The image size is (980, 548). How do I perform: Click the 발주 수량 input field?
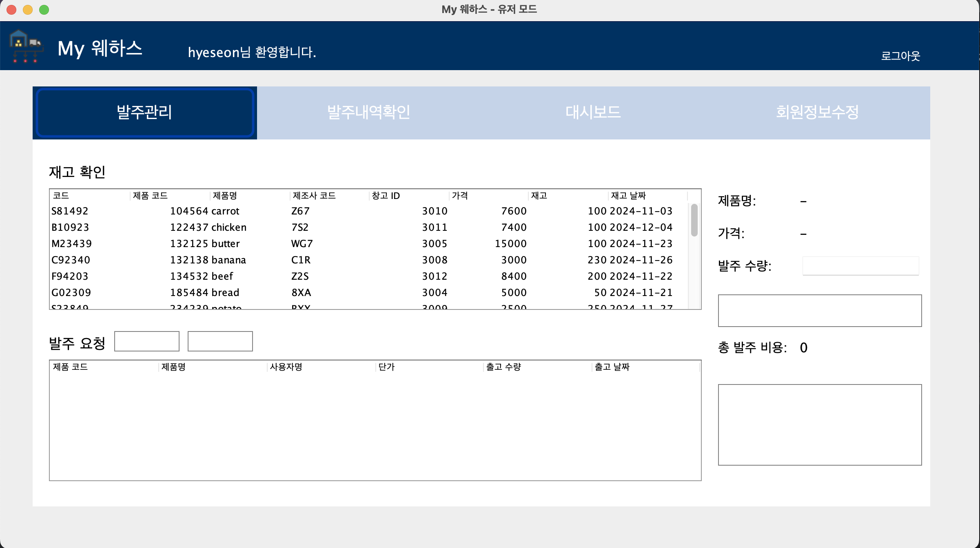860,266
